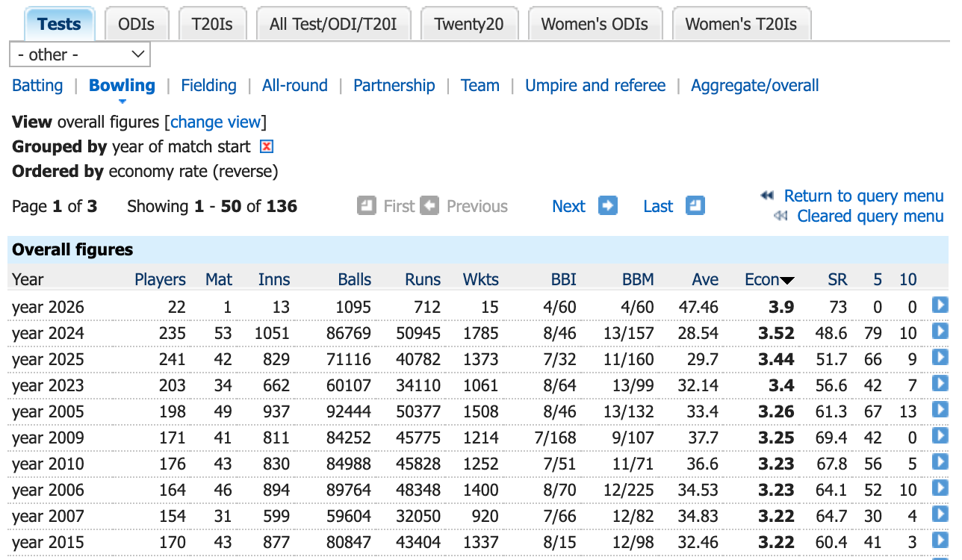Open year 2026 details arrow icon
The width and height of the screenshot is (962, 560).
pyautogui.click(x=940, y=305)
